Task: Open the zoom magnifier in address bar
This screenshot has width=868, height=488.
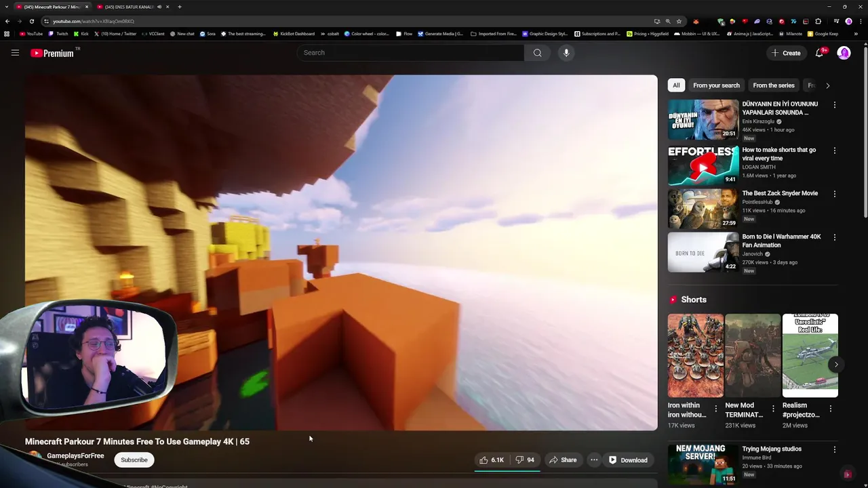Action: (668, 21)
